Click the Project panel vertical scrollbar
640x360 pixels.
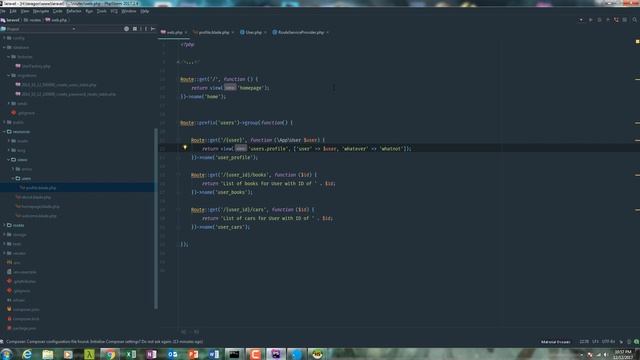[156, 219]
